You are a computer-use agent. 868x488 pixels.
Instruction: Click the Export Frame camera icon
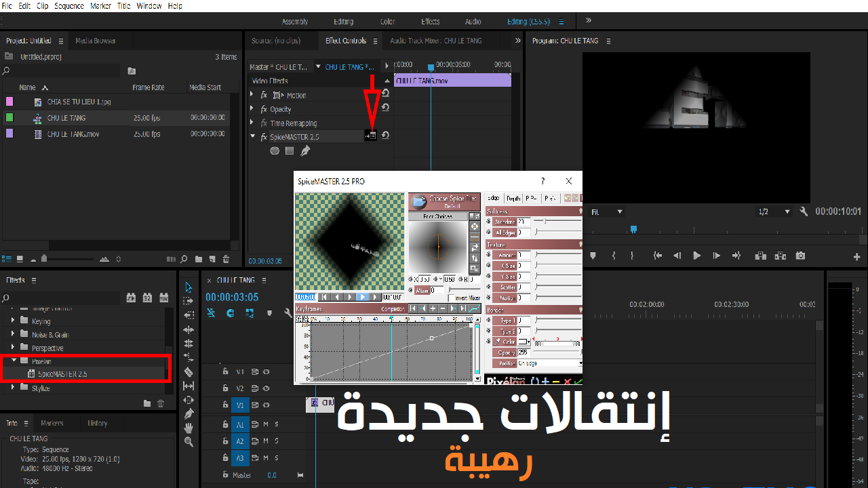point(800,256)
